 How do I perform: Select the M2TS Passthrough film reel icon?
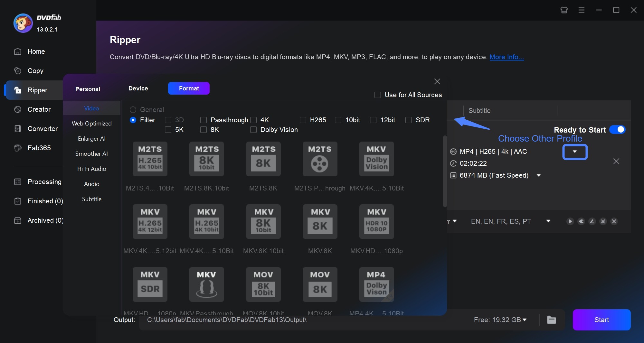tap(320, 159)
